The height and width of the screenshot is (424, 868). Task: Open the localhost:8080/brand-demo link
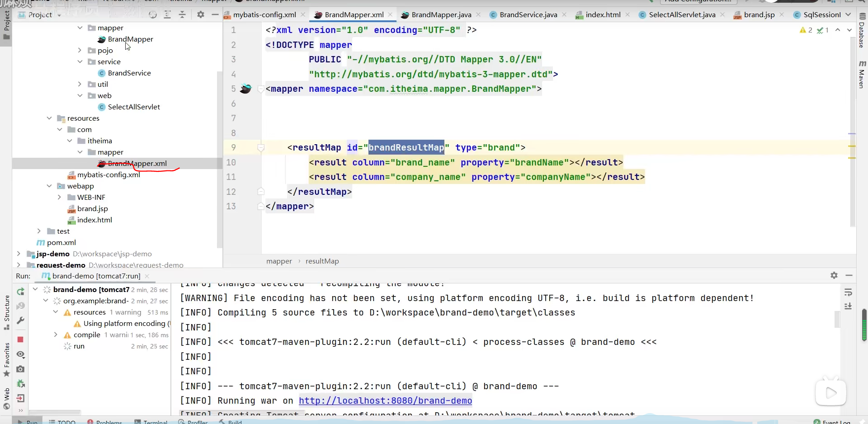pyautogui.click(x=385, y=400)
